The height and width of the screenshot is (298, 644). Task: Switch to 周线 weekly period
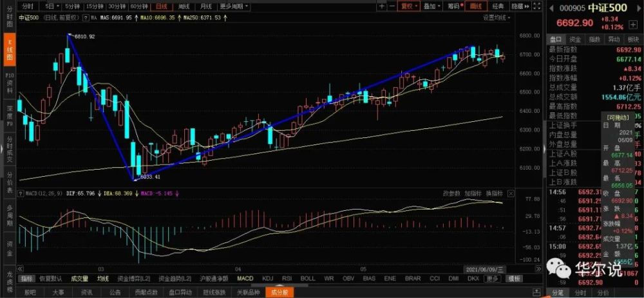pyautogui.click(x=184, y=6)
